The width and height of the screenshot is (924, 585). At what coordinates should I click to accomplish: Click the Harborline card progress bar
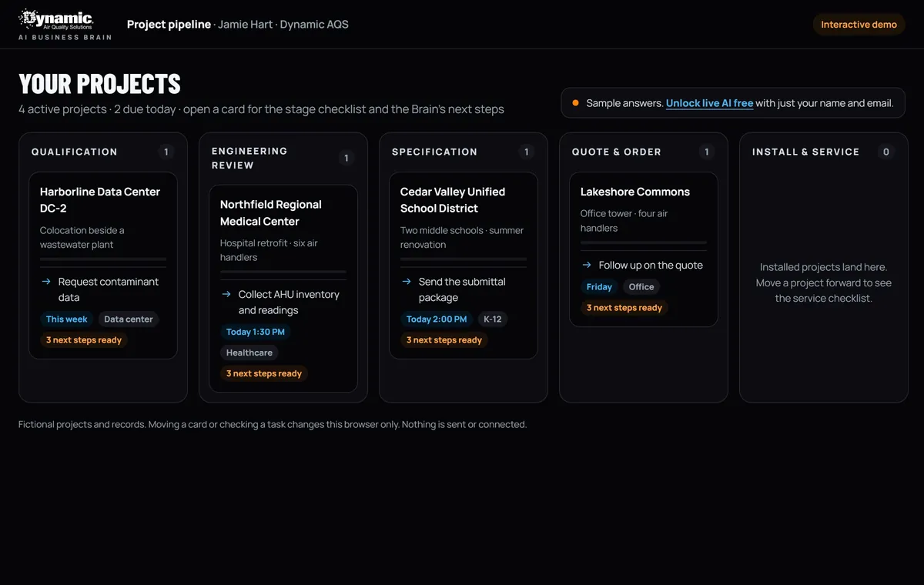(103, 259)
